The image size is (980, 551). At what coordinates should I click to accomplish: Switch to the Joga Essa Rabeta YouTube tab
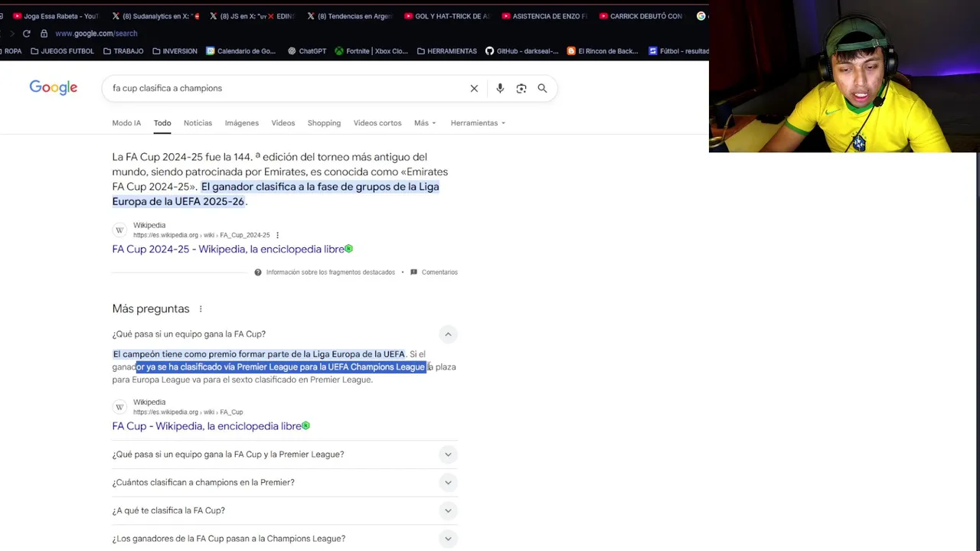(x=55, y=16)
